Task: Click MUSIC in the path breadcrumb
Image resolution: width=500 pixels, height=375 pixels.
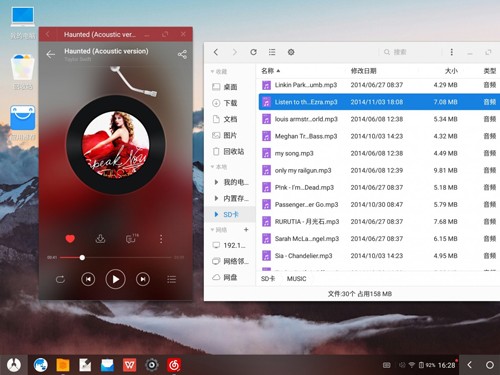Action: pyautogui.click(x=296, y=279)
